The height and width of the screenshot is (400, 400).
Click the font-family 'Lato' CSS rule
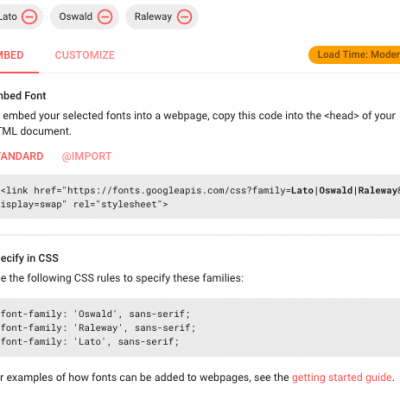point(90,342)
